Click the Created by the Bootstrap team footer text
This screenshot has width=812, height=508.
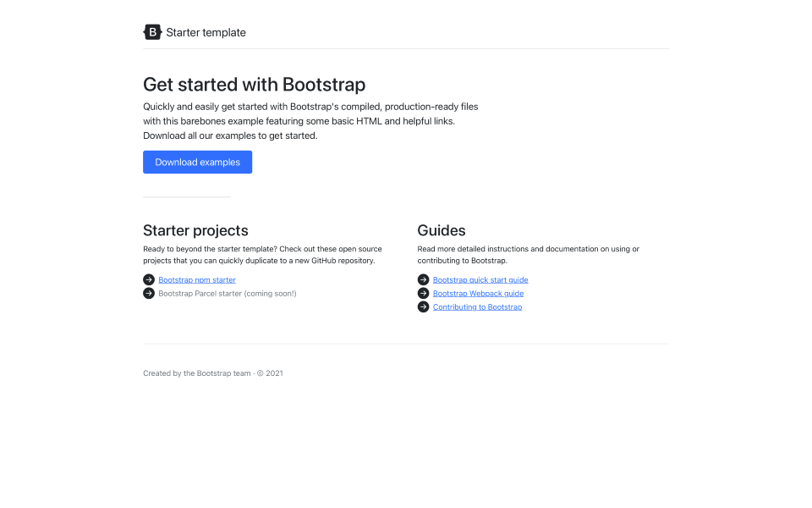click(196, 373)
